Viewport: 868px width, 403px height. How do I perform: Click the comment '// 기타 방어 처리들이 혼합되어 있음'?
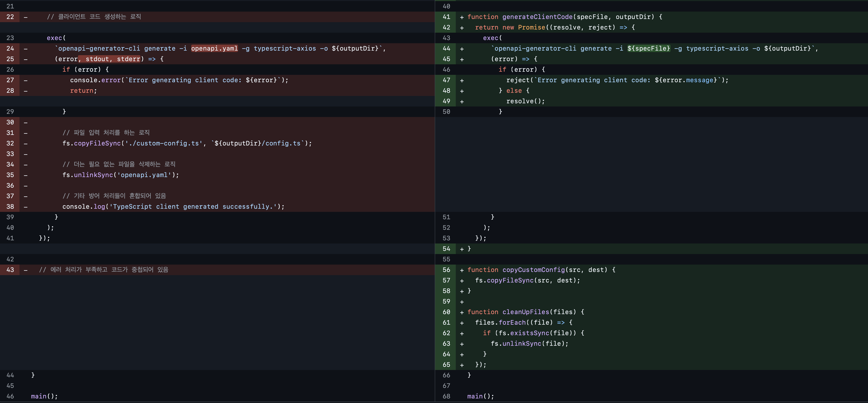114,196
